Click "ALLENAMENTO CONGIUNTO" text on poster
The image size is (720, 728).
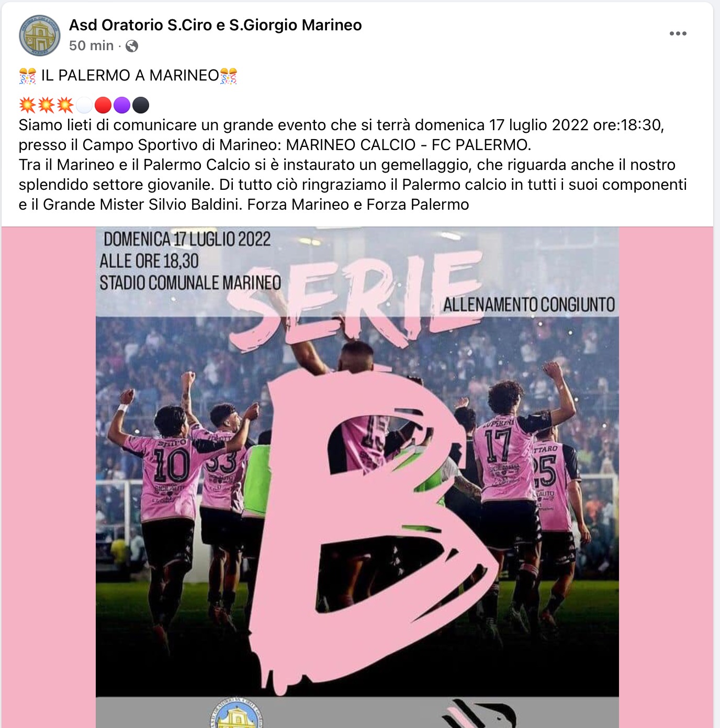[529, 305]
